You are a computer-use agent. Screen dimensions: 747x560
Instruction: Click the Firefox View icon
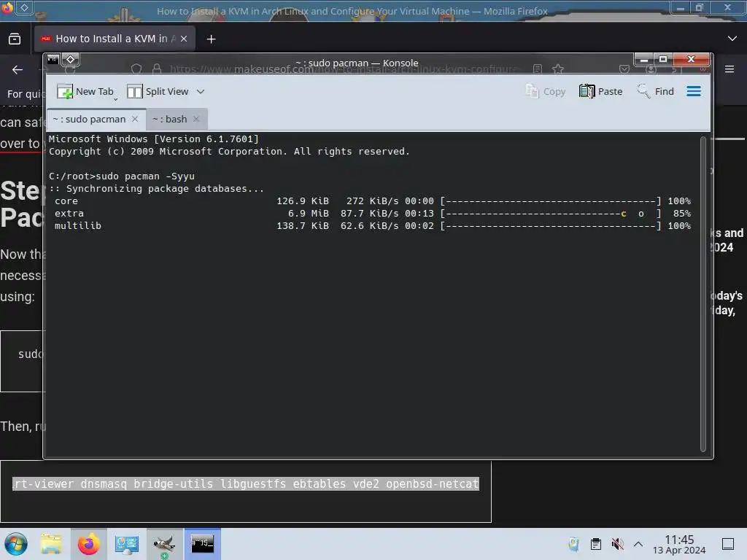pos(15,39)
